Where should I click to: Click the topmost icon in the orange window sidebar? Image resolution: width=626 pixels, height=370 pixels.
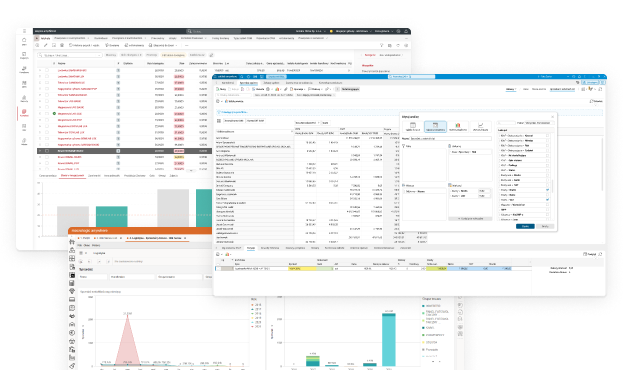pos(72,241)
